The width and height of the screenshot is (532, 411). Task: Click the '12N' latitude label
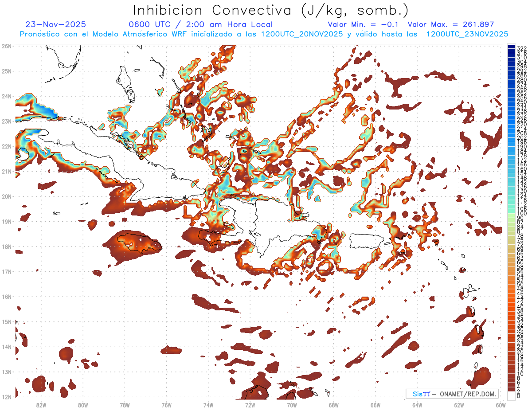click(x=7, y=397)
